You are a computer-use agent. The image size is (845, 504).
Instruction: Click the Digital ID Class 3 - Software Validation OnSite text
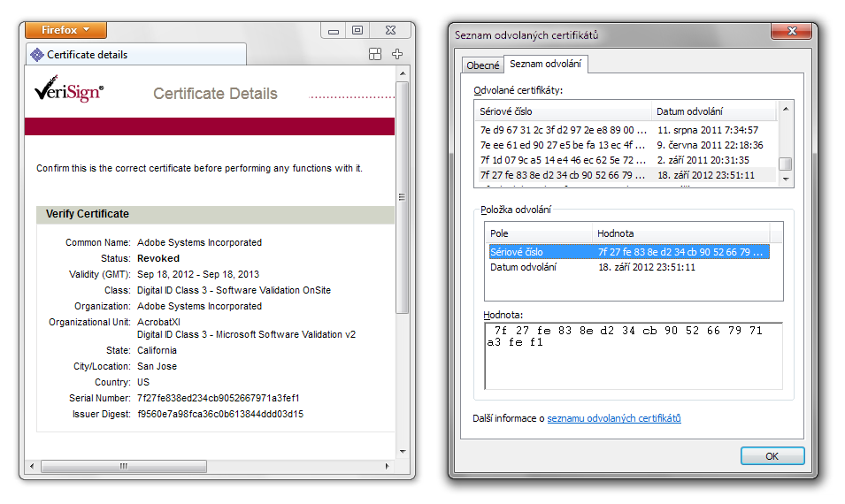[x=234, y=290]
